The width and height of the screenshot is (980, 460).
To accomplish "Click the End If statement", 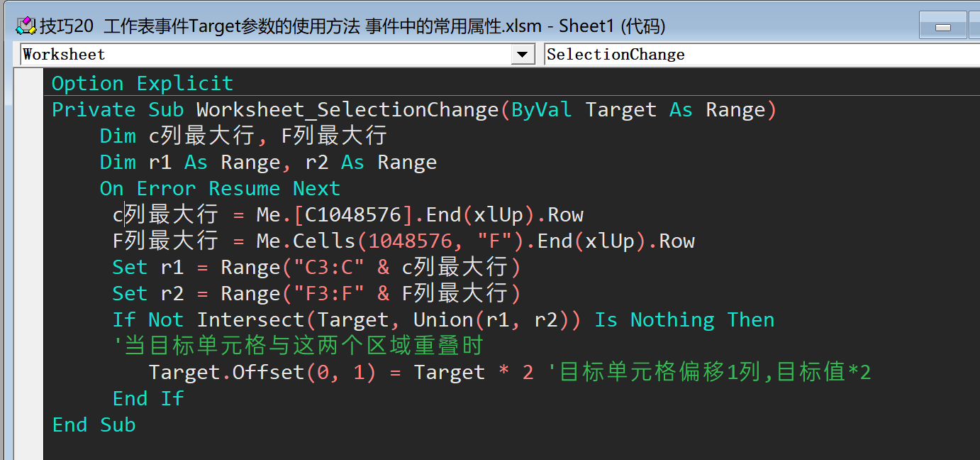I will [148, 398].
